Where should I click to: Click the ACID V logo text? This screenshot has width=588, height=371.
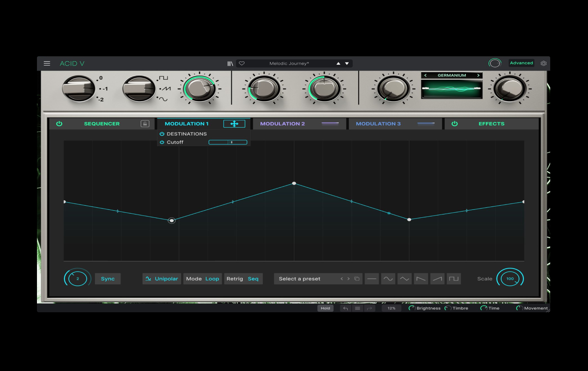point(72,64)
